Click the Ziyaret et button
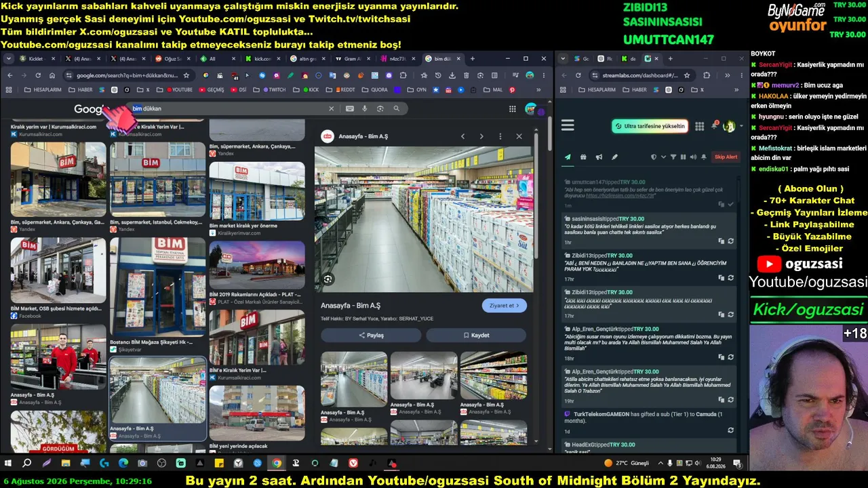This screenshot has height=488, width=868. pyautogui.click(x=505, y=306)
